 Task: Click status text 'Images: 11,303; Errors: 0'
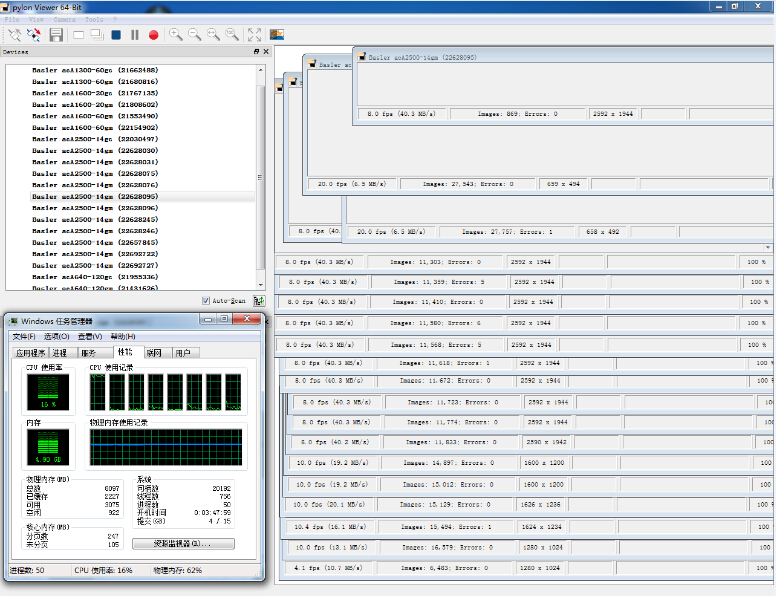435,262
